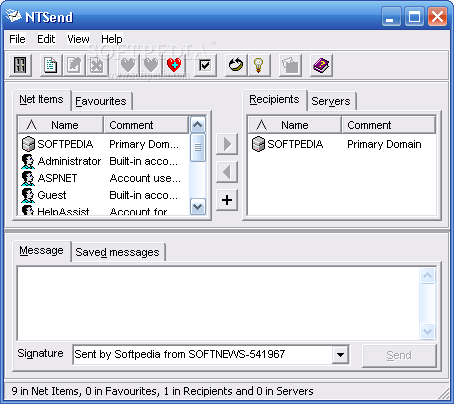
Task: Click the Net Items scrollbar thumb
Action: (x=198, y=147)
